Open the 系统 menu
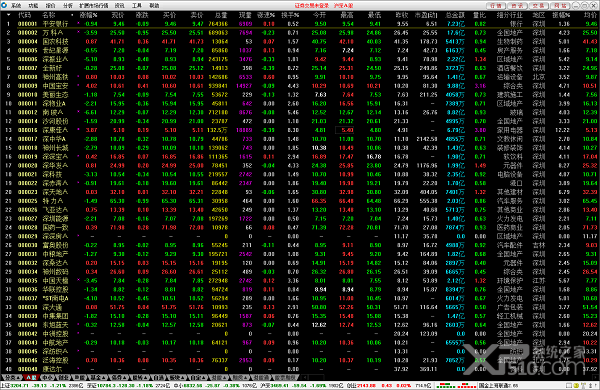The image size is (600, 390). [x=16, y=5]
